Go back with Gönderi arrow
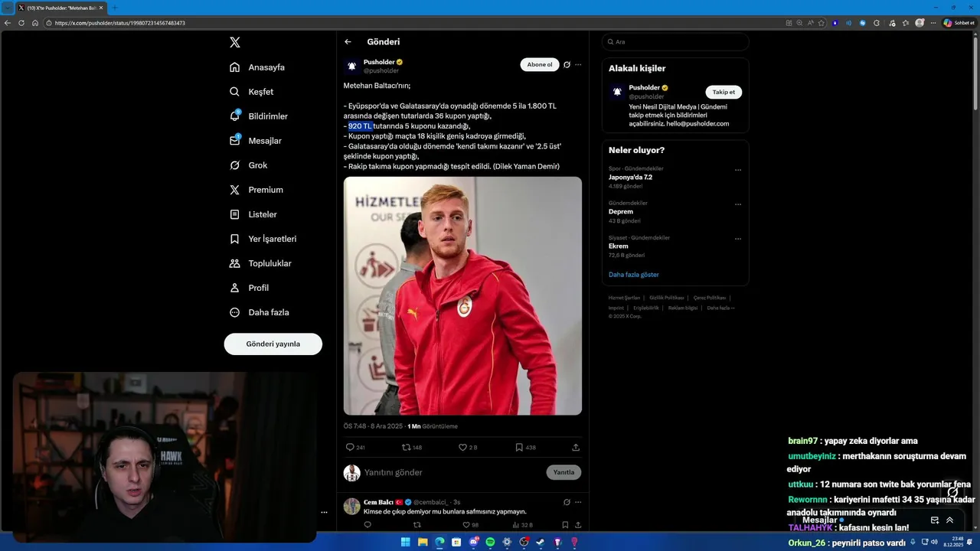Screen dimensions: 980x551 [x=348, y=42]
